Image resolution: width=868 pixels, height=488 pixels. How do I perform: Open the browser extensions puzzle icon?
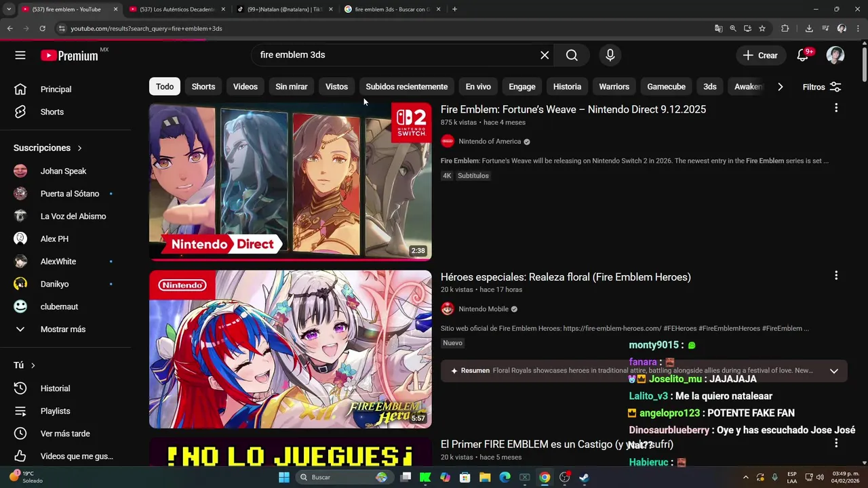click(x=785, y=28)
